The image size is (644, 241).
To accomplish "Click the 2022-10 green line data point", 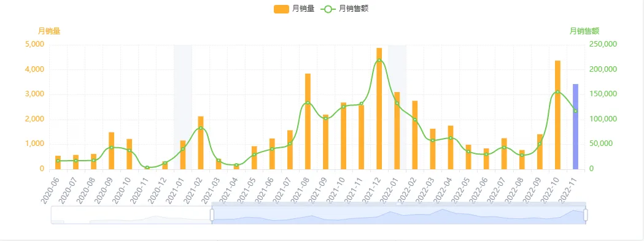I will pyautogui.click(x=558, y=92).
